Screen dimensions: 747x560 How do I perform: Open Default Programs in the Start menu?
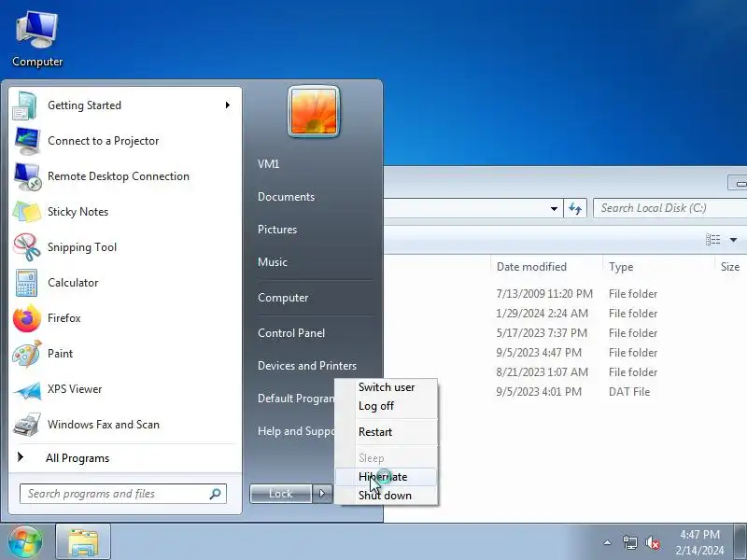point(295,399)
